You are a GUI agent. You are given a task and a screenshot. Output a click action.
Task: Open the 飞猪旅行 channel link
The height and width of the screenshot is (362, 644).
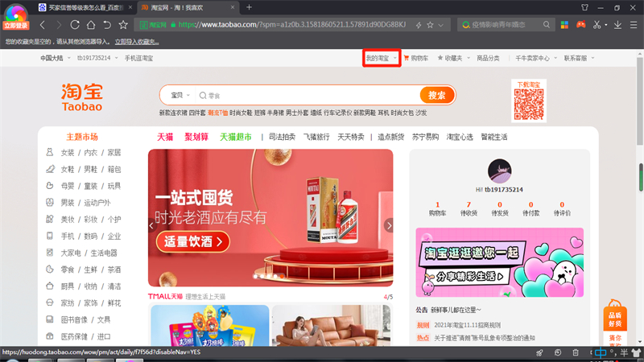tap(316, 137)
